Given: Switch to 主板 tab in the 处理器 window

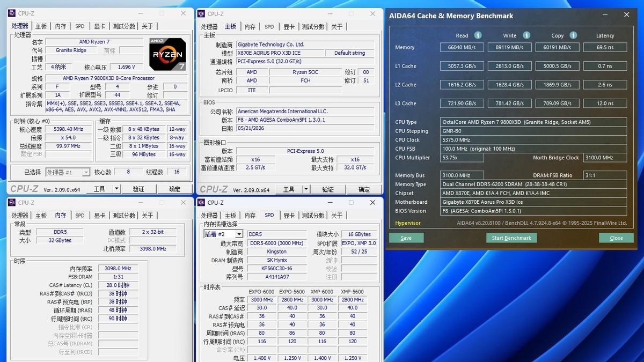Looking at the screenshot, I should (x=41, y=26).
